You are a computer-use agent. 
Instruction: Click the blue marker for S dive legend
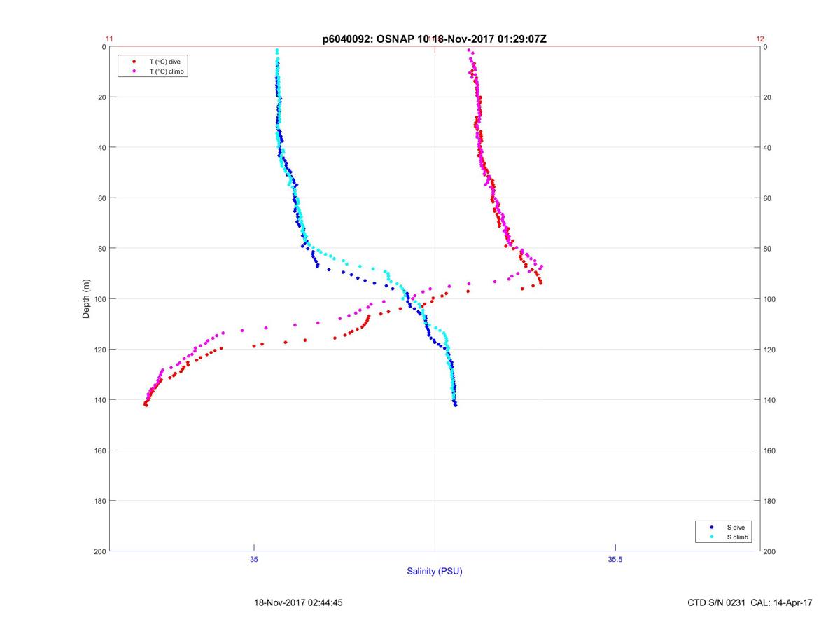tap(712, 527)
